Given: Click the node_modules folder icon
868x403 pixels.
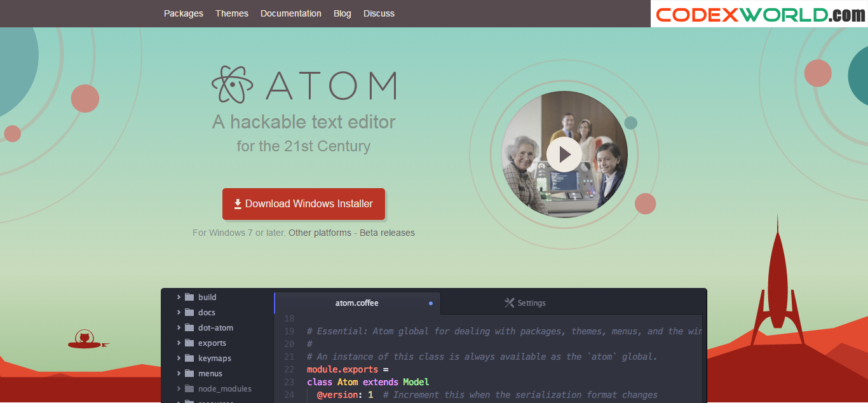Looking at the screenshot, I should click(x=189, y=388).
